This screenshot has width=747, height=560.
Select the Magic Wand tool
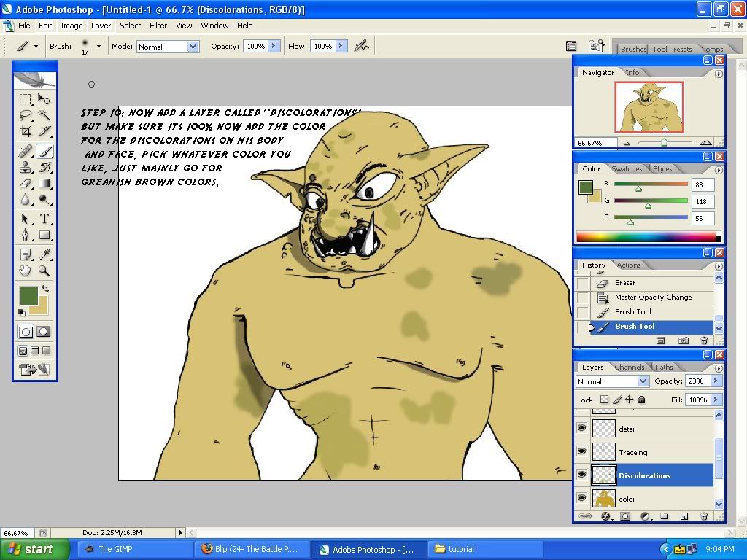tap(44, 115)
